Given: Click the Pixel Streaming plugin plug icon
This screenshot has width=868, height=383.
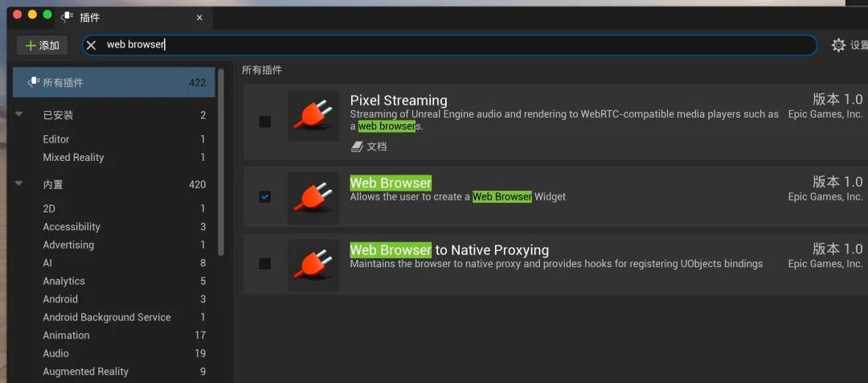Looking at the screenshot, I should pos(313,116).
